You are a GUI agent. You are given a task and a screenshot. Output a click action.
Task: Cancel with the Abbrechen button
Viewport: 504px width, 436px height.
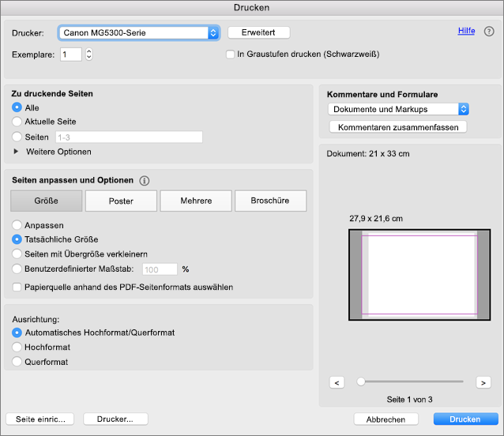tap(386, 419)
